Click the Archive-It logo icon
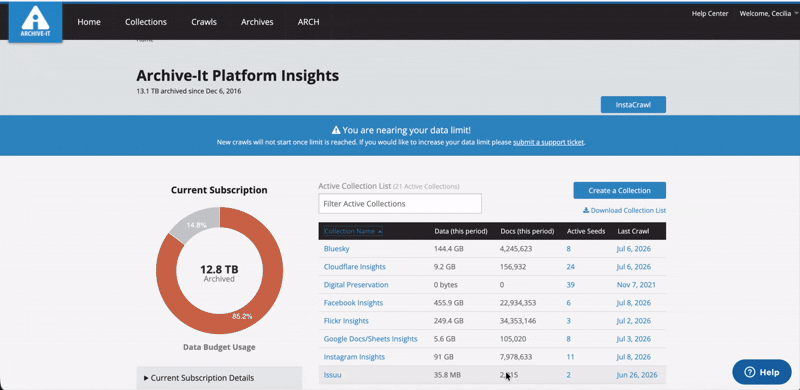The width and height of the screenshot is (800, 390). (35, 22)
